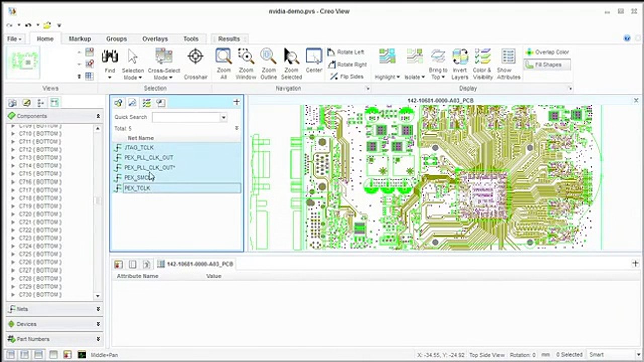Click the Selection Mode arrow icon
The height and width of the screenshot is (362, 644).
[133, 56]
